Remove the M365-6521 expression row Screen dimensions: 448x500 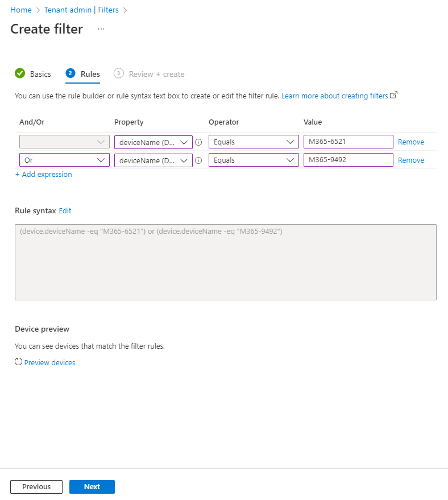pyautogui.click(x=410, y=142)
